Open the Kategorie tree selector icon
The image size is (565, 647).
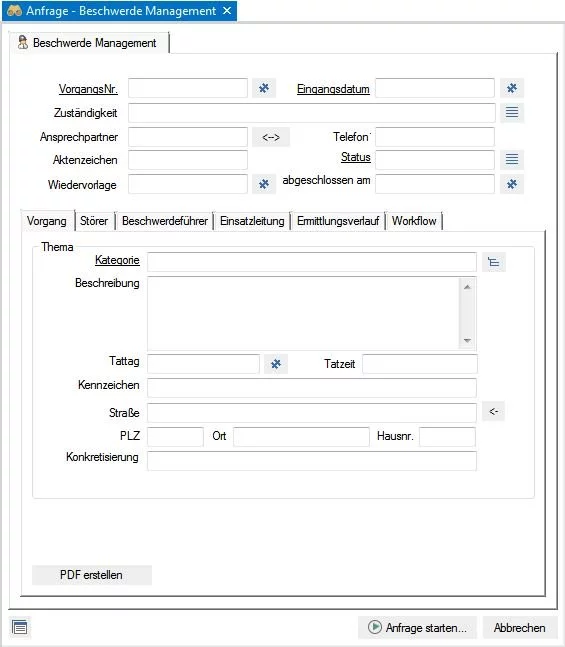click(x=494, y=262)
